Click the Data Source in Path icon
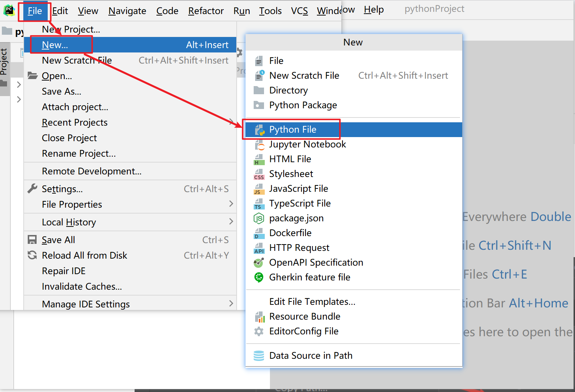The image size is (575, 392). coord(259,355)
